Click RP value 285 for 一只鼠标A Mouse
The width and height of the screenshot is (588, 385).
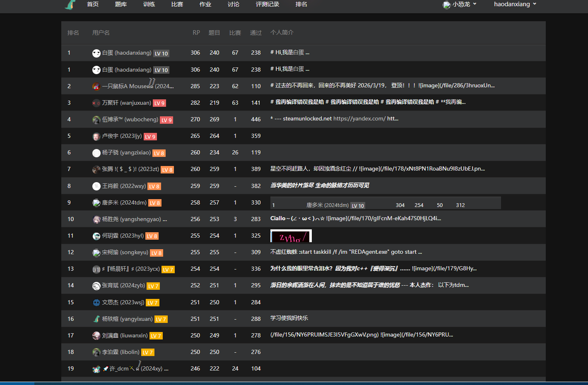tap(195, 86)
